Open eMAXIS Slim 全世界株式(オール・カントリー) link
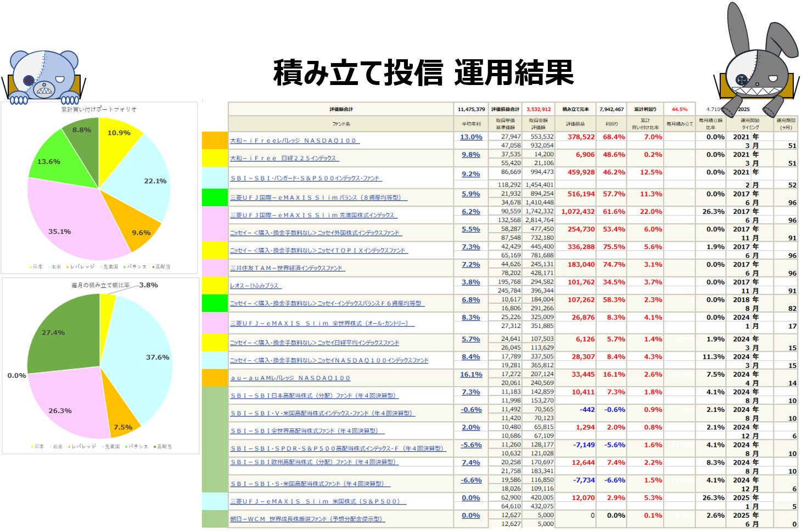Screen dimensions: 802x532 pos(322,324)
